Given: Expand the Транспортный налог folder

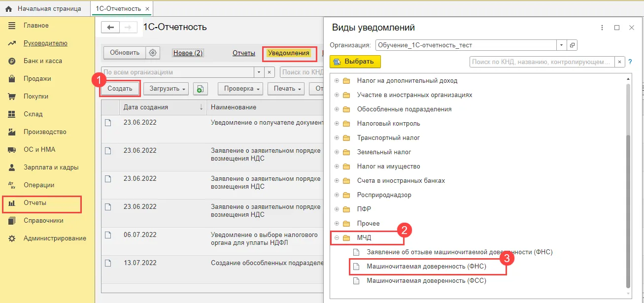Looking at the screenshot, I should coord(337,138).
